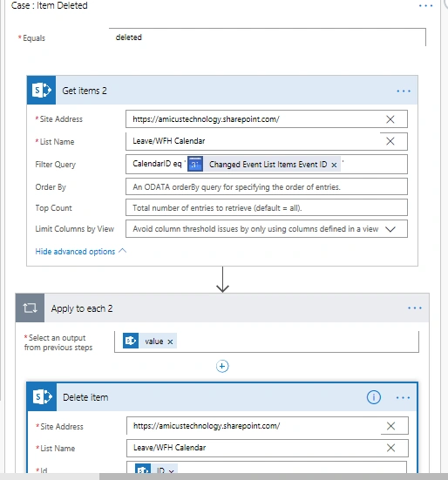Show Delete item info icon

(x=374, y=397)
